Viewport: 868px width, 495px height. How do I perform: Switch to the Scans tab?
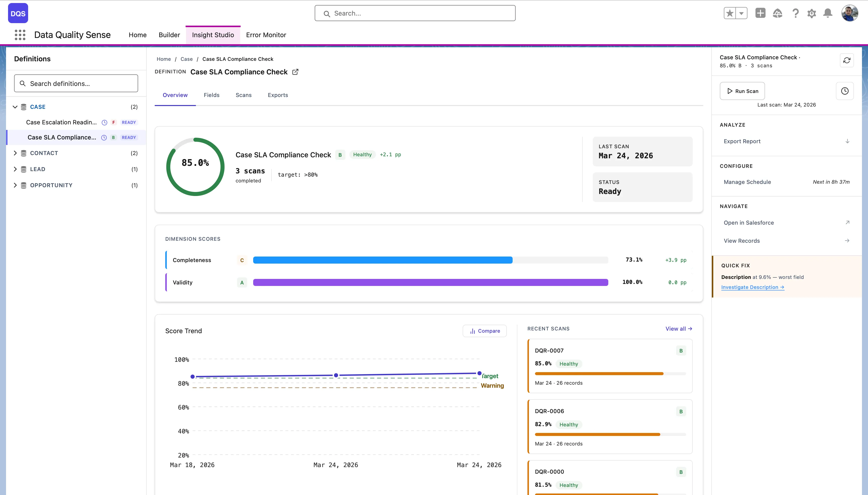pos(243,95)
